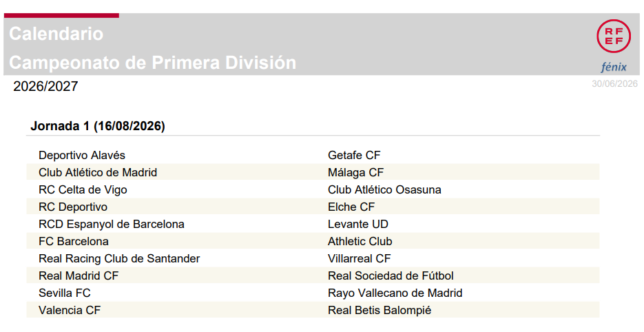
Task: Click Deportivo Alavés home team
Action: tap(82, 155)
